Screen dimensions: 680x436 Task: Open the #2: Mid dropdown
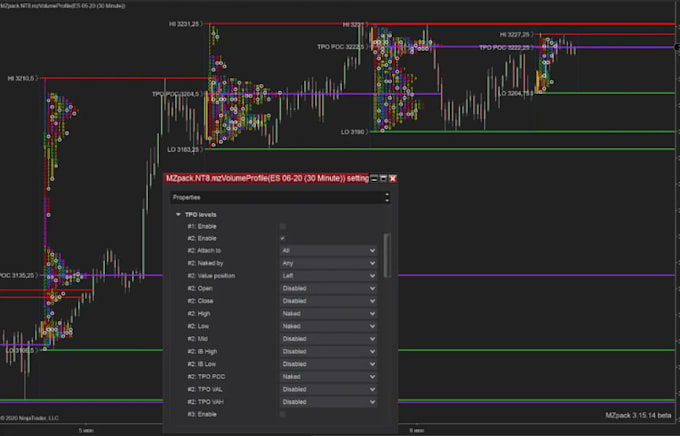click(x=328, y=339)
